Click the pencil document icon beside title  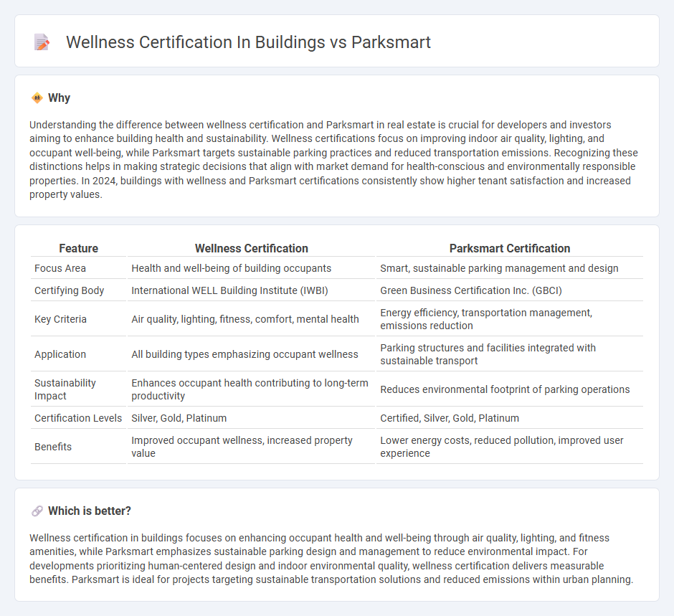coord(42,42)
